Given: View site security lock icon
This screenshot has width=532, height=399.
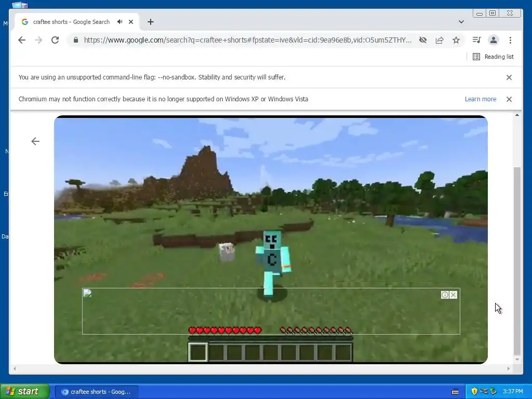Looking at the screenshot, I should (76, 40).
